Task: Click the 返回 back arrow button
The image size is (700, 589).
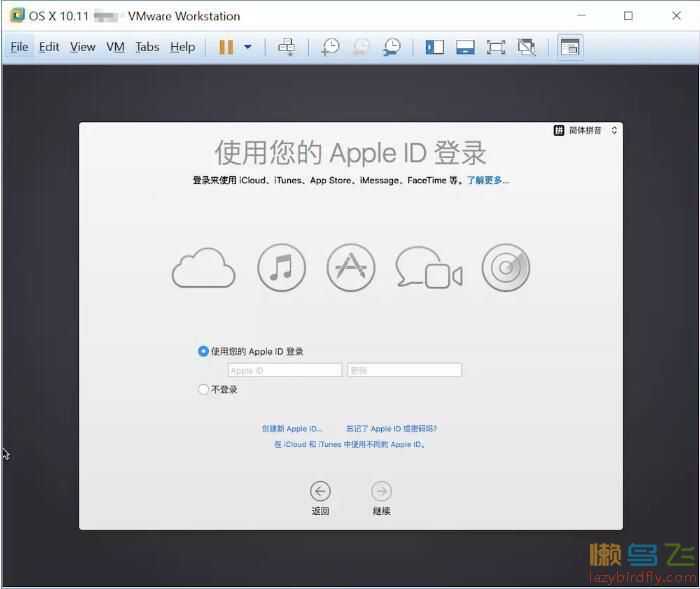Action: (x=320, y=492)
